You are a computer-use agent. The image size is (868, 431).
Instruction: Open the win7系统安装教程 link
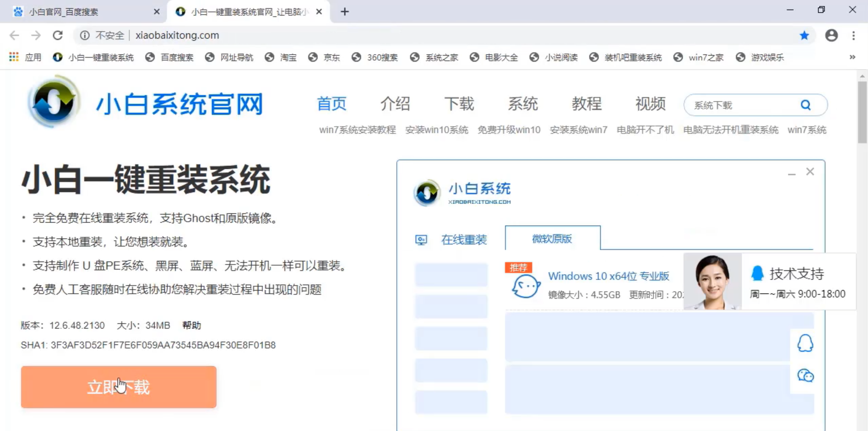[x=357, y=130]
